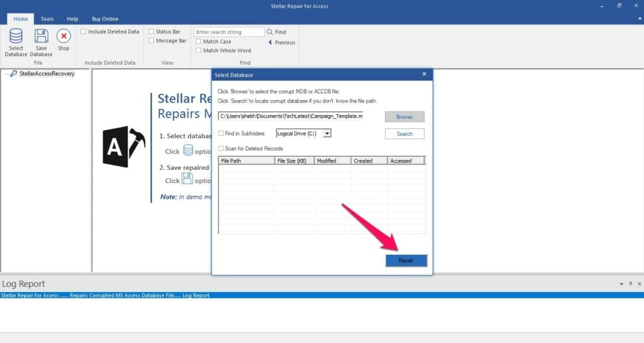Click the red Stop icon

click(64, 36)
